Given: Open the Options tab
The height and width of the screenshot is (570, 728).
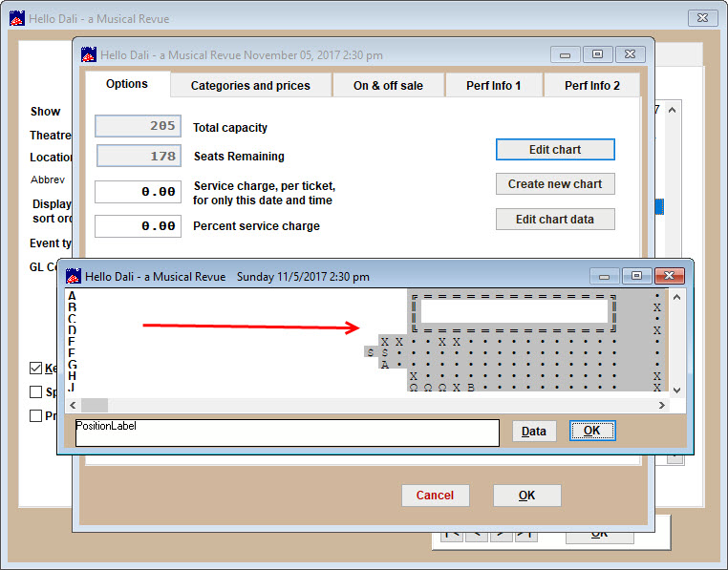Looking at the screenshot, I should pos(127,84).
